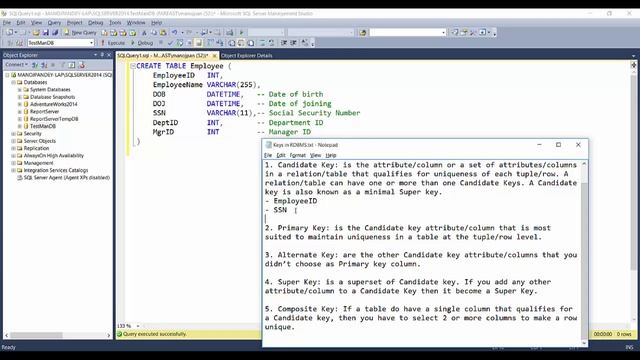Click the Paste icon in toolbar
The width and height of the screenshot is (640, 360).
(163, 32)
